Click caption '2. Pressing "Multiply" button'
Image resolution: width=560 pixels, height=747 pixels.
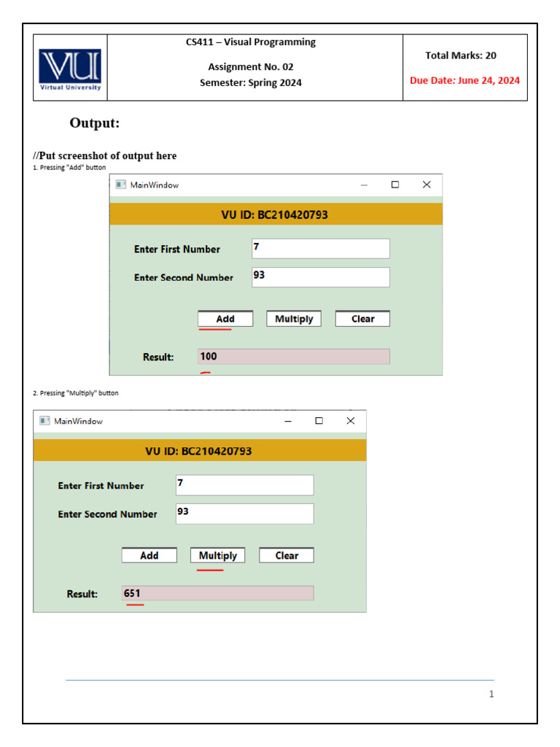tap(76, 393)
